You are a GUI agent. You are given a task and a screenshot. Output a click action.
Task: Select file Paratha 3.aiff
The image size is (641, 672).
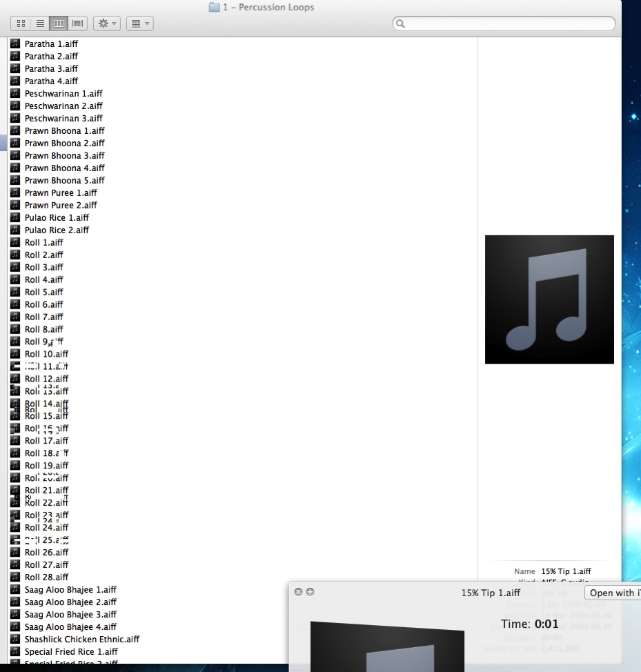click(51, 68)
